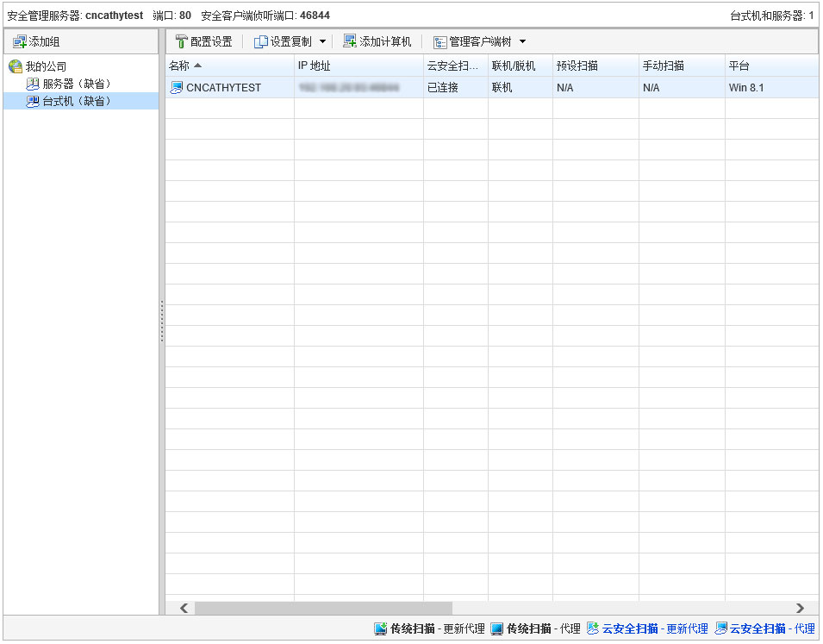Click the 配置设置 hammer icon
Screen dimensions: 823x644
pos(181,41)
